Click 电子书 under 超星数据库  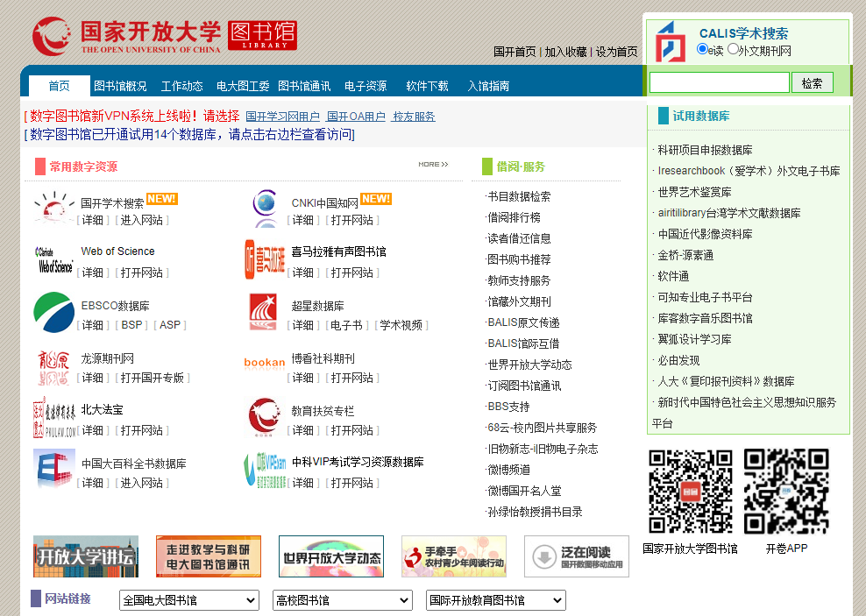[x=346, y=325]
